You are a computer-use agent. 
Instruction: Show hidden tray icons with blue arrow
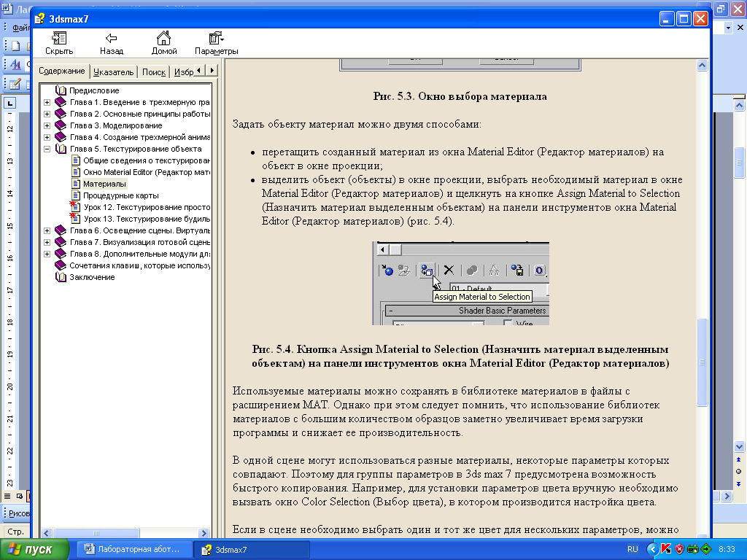(x=653, y=549)
